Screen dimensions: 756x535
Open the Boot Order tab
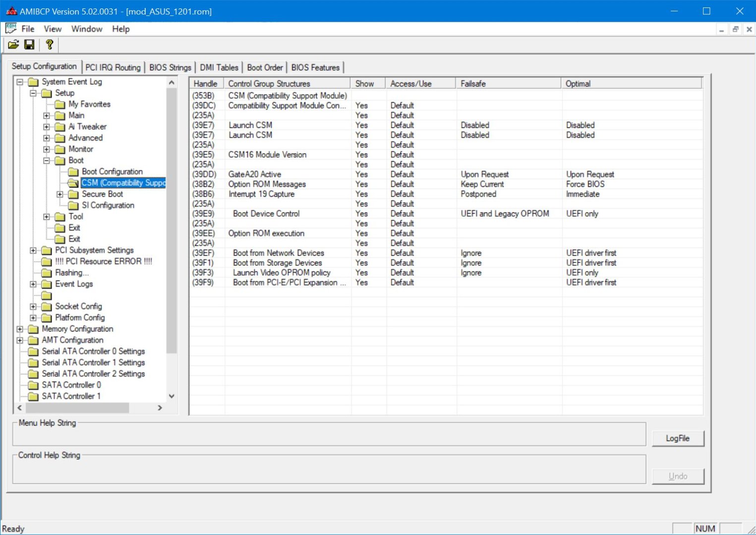pyautogui.click(x=265, y=67)
